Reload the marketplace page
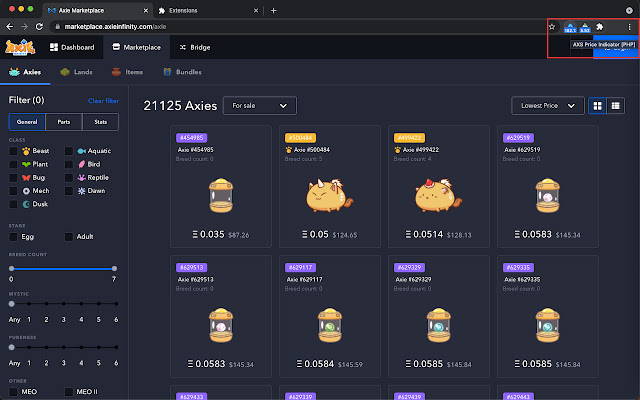Viewport: 640px width, 400px height. pyautogui.click(x=39, y=27)
